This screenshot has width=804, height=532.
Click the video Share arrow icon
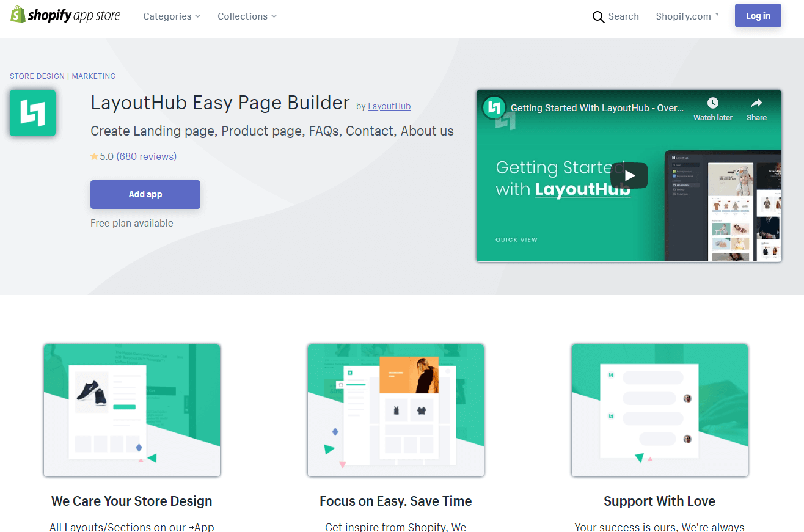click(x=756, y=103)
